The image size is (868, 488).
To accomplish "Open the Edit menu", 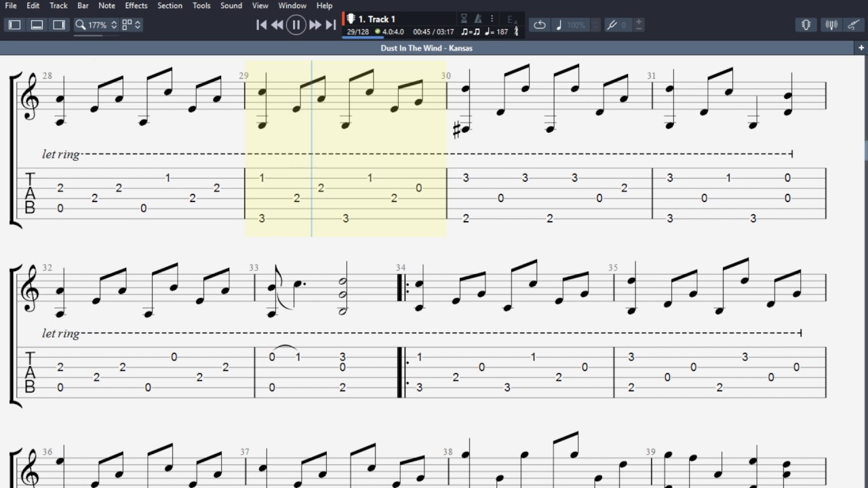I will [x=33, y=5].
